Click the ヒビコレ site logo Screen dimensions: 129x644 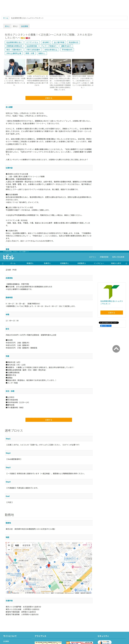pyautogui.click(x=9, y=257)
